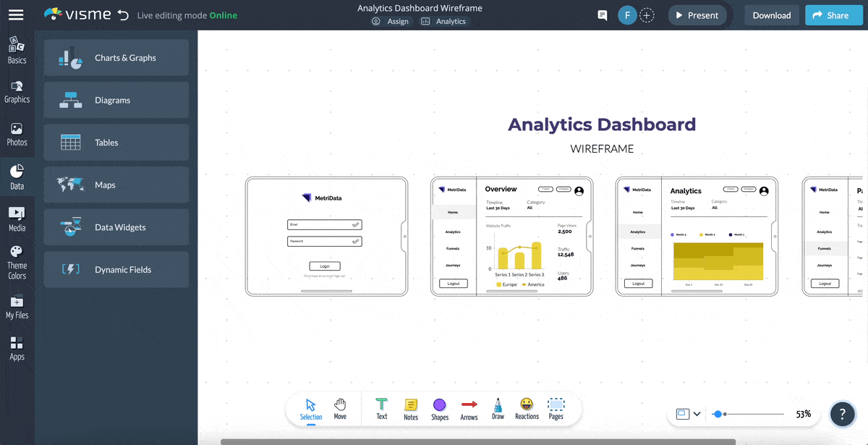868x445 pixels.
Task: Click the zoom level slider
Action: (749, 414)
